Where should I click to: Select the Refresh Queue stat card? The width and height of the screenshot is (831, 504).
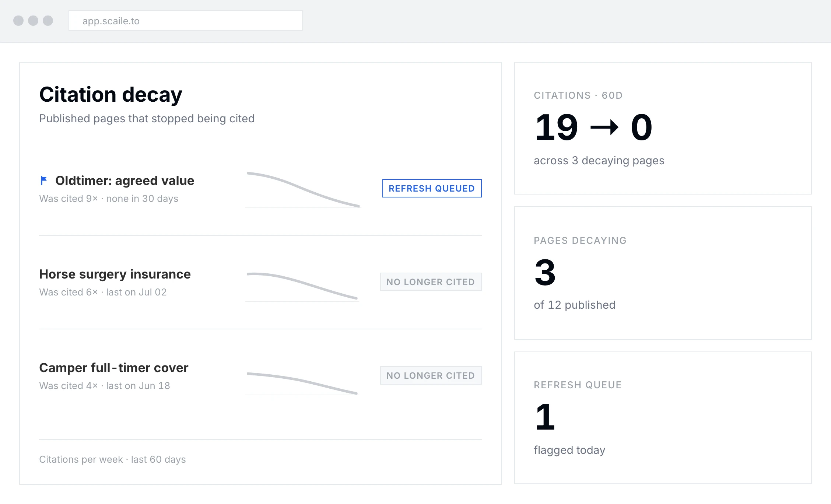pos(663,418)
